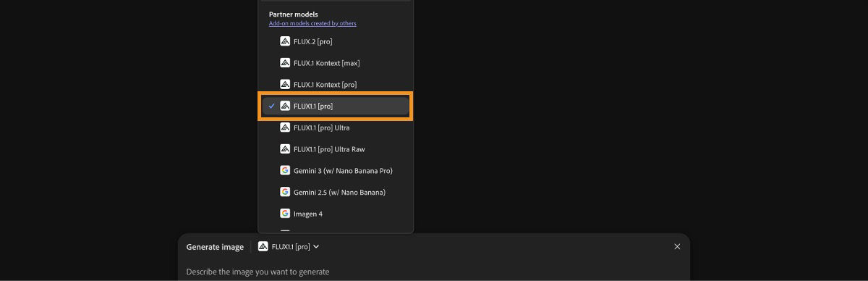This screenshot has width=868, height=281.
Task: Select the checked FLUX1.1 [pro] entry
Action: (x=336, y=106)
